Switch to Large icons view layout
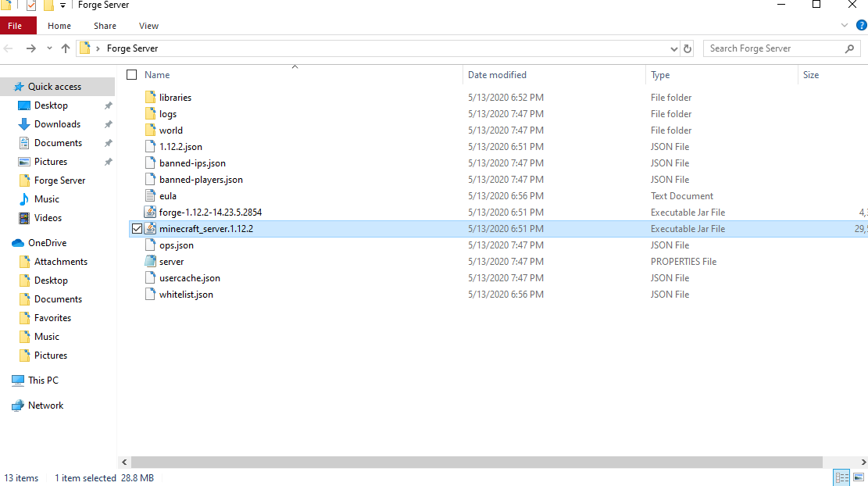This screenshot has width=868, height=486. [x=859, y=477]
